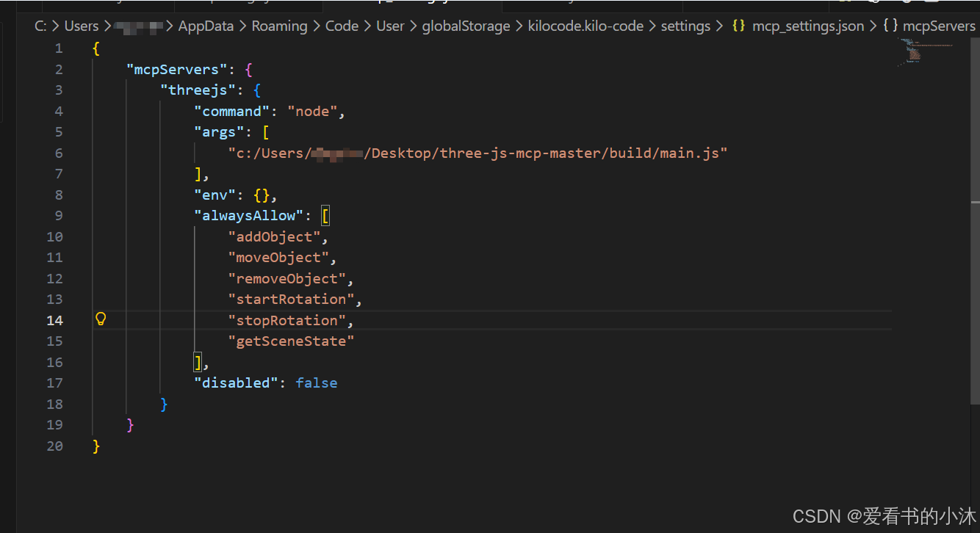Screen dimensions: 980x533
Task: Click the braces icon before mcpServers breadcrumb
Action: coord(890,26)
